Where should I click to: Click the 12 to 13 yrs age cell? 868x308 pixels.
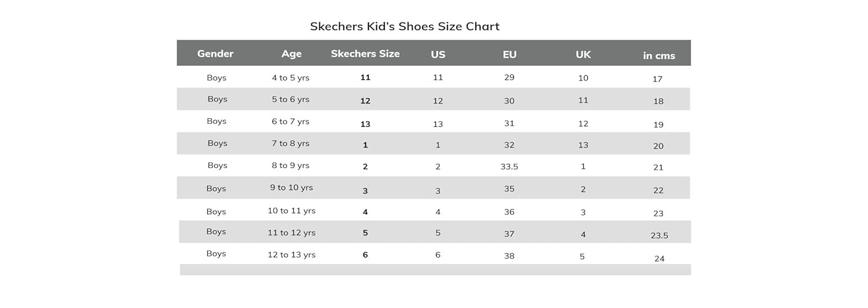(x=291, y=255)
